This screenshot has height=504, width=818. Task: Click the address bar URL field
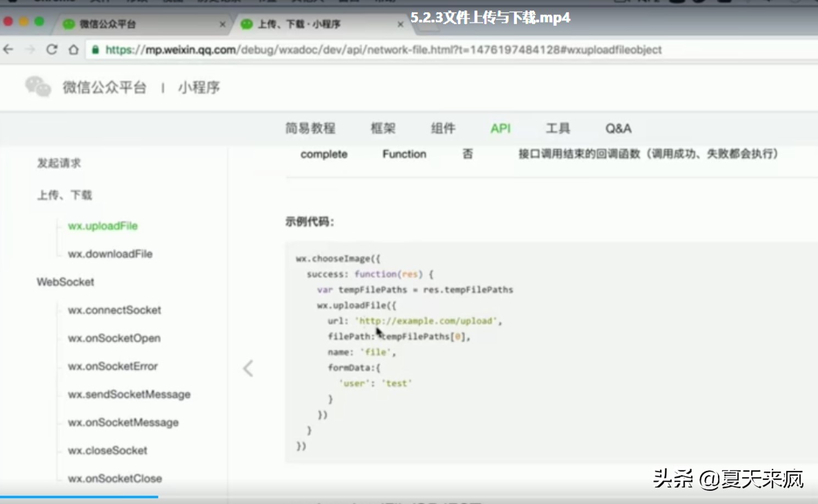[x=450, y=50]
